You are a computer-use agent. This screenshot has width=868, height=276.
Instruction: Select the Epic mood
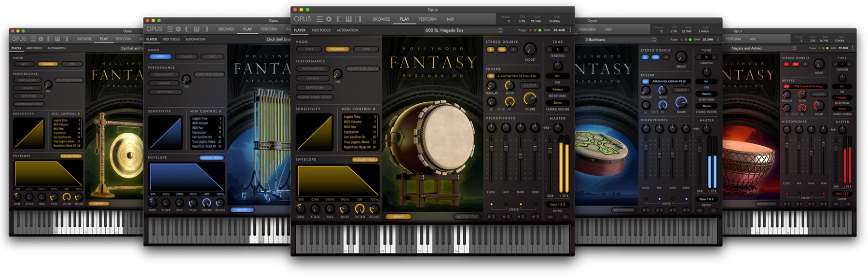[x=366, y=49]
